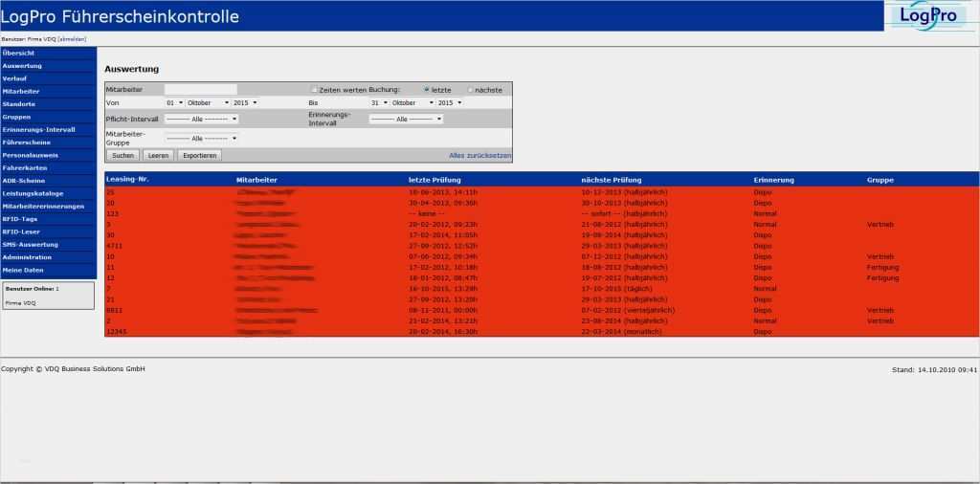Open the Erinnerungs-Intervall filter dropdown

click(406, 120)
